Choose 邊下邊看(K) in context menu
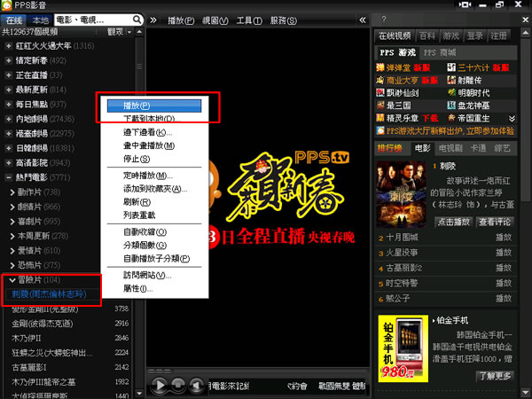 (154, 132)
